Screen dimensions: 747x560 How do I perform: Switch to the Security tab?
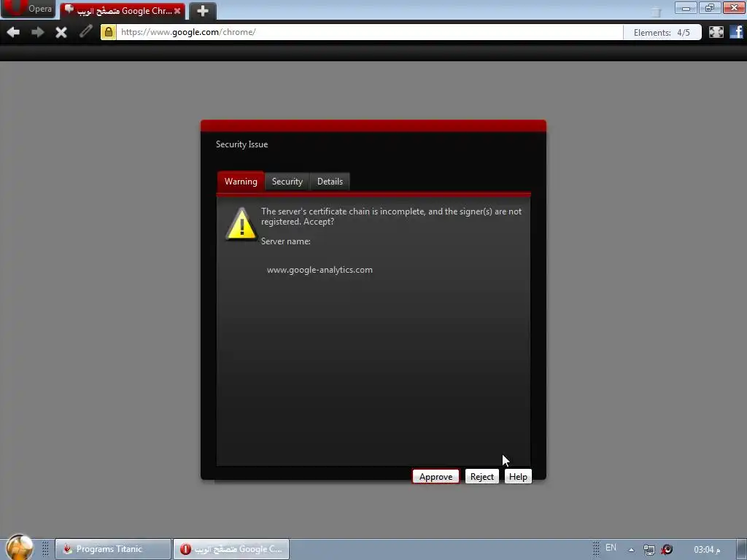click(287, 182)
